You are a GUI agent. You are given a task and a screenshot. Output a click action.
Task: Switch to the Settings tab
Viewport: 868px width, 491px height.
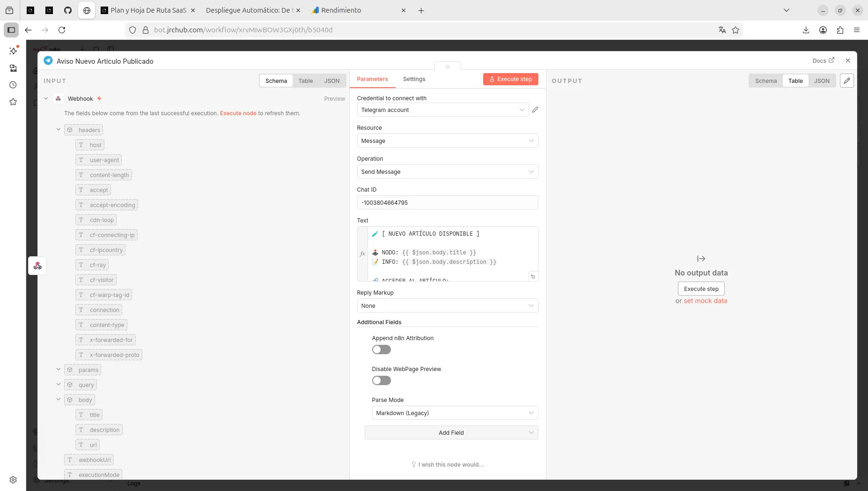414,79
